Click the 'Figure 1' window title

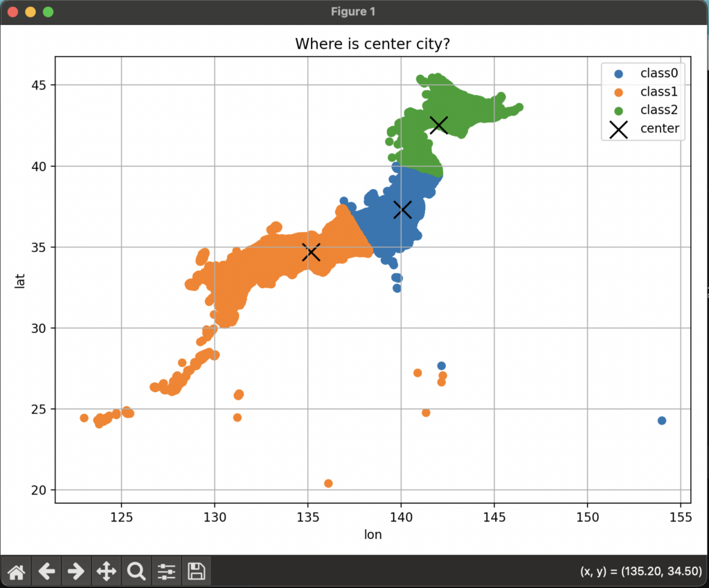pyautogui.click(x=353, y=12)
